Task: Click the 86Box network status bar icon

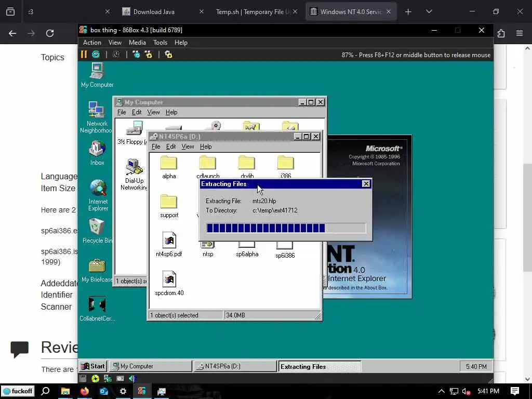Action: point(108,379)
